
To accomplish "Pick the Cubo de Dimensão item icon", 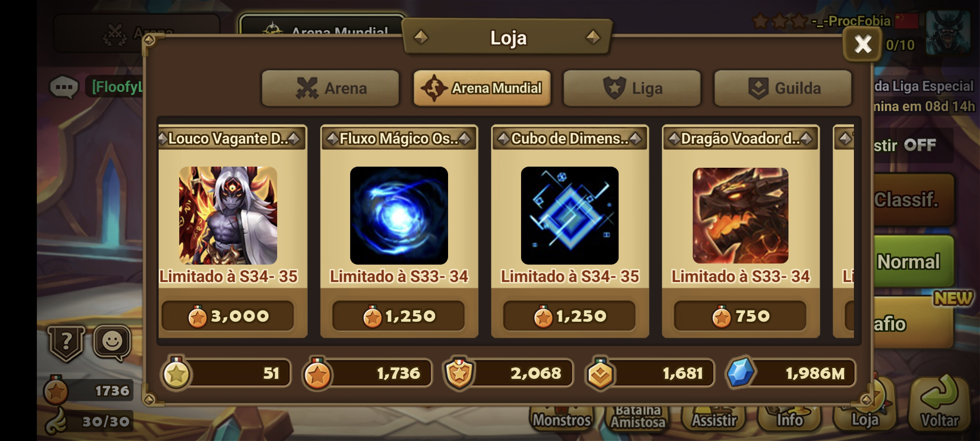I will coord(569,215).
